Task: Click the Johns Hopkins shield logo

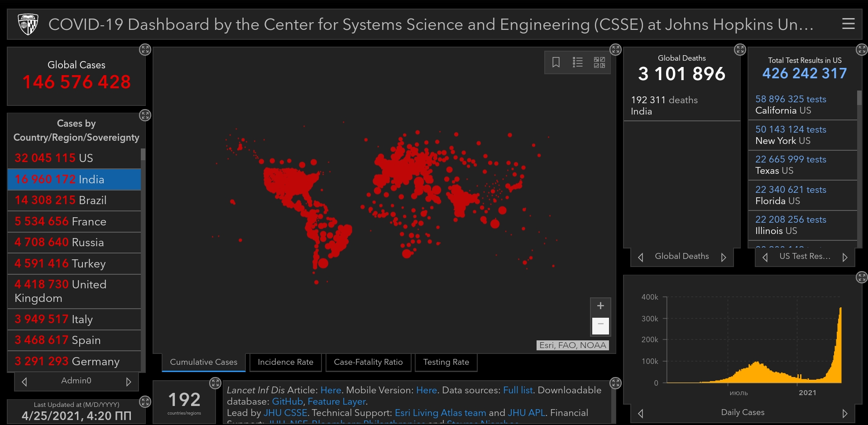Action: [28, 24]
